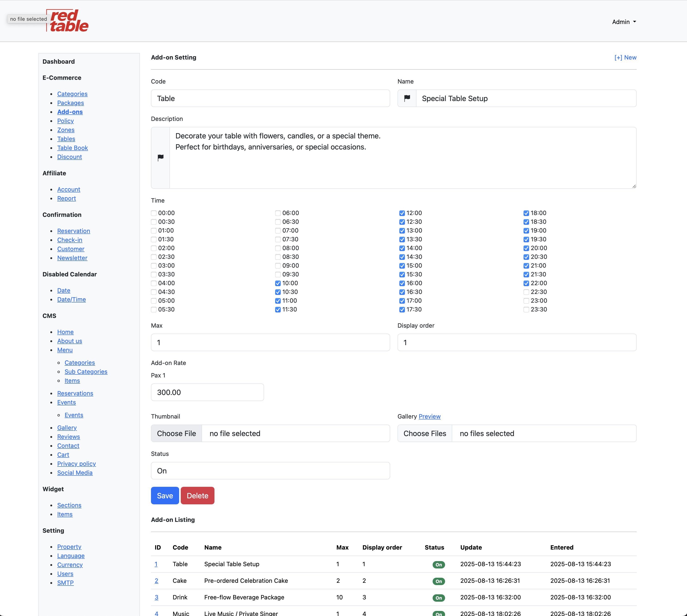687x616 pixels.
Task: Go to Table Book sidebar item
Action: [72, 148]
